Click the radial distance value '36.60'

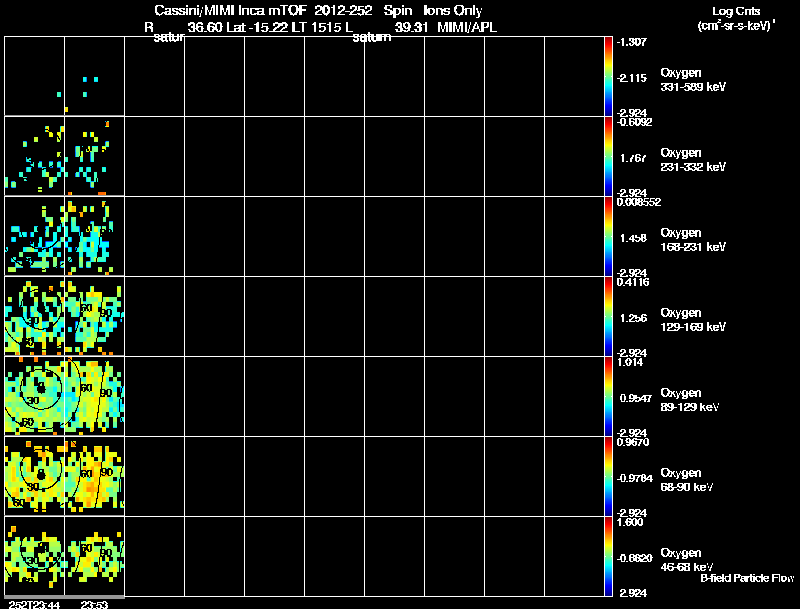click(205, 28)
